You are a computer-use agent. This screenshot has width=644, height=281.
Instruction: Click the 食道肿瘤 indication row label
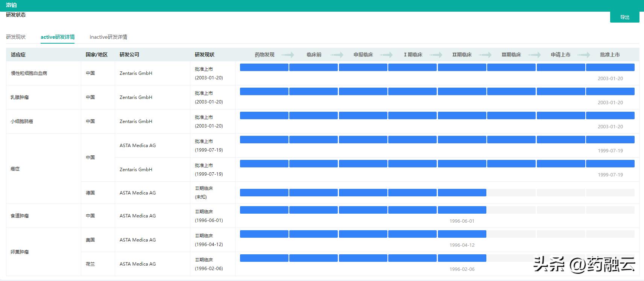coord(20,216)
